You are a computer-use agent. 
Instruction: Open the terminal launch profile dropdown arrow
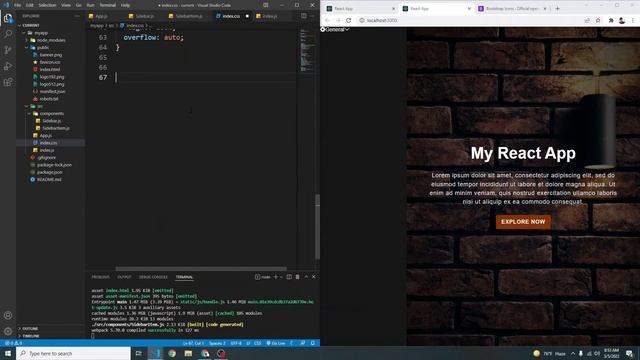281,277
